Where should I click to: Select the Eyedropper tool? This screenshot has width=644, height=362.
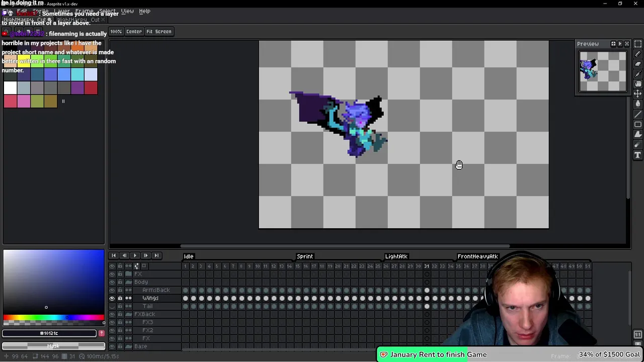coord(638,74)
